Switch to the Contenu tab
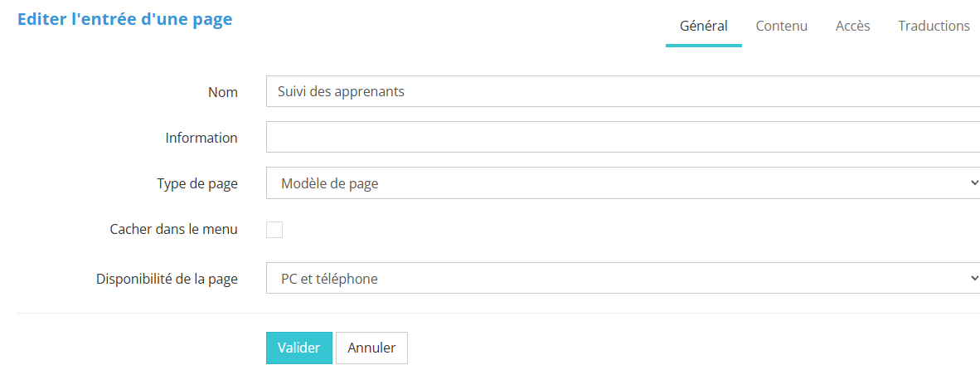 (781, 26)
